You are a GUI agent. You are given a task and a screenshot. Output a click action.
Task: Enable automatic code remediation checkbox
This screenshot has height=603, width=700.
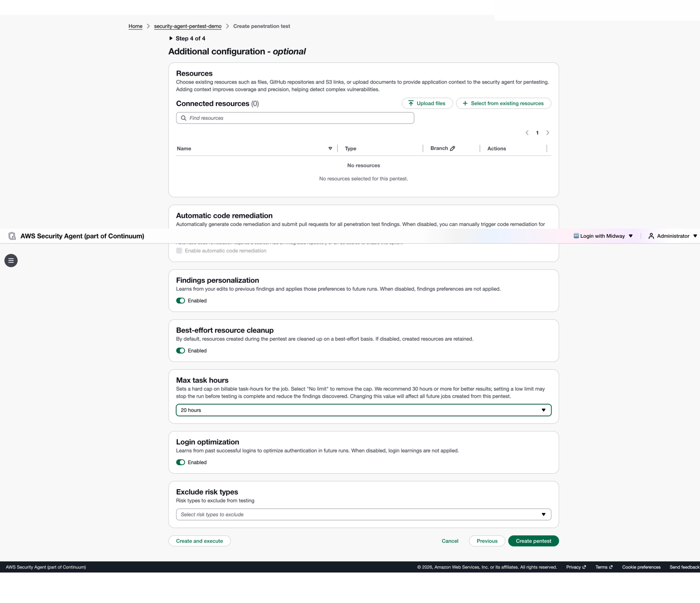click(179, 251)
